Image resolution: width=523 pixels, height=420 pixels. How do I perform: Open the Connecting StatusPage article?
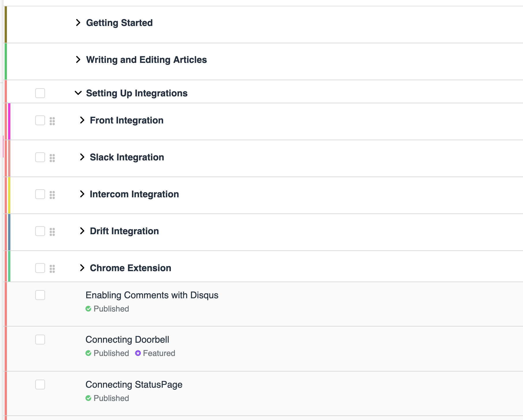coord(134,385)
